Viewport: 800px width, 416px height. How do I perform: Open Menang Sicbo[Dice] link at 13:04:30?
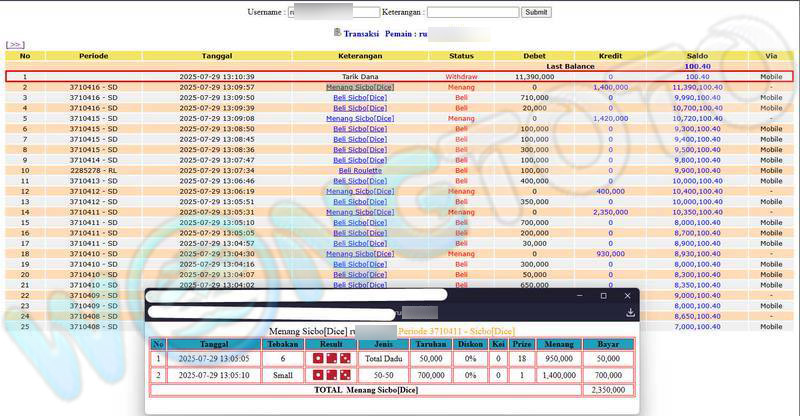coord(360,253)
